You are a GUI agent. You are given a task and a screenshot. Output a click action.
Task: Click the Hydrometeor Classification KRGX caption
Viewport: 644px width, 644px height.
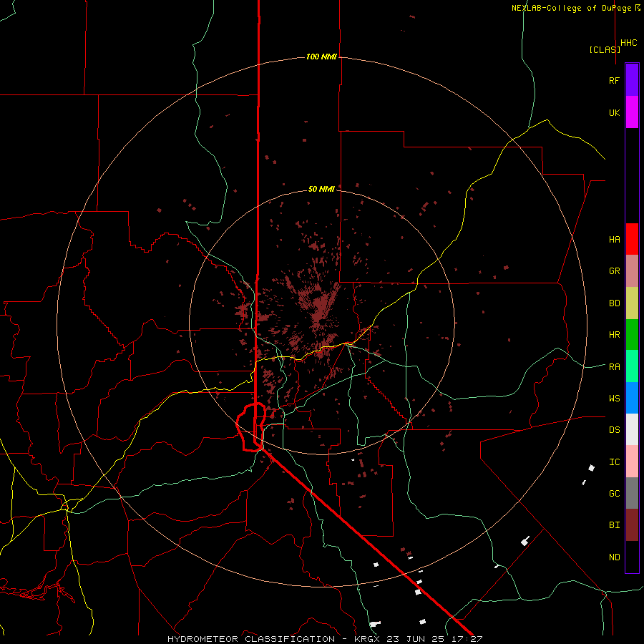pos(324,639)
